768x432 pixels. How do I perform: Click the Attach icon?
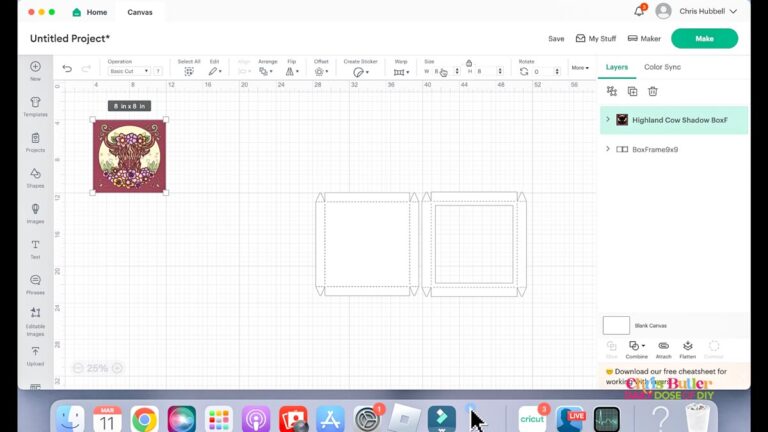click(x=663, y=346)
